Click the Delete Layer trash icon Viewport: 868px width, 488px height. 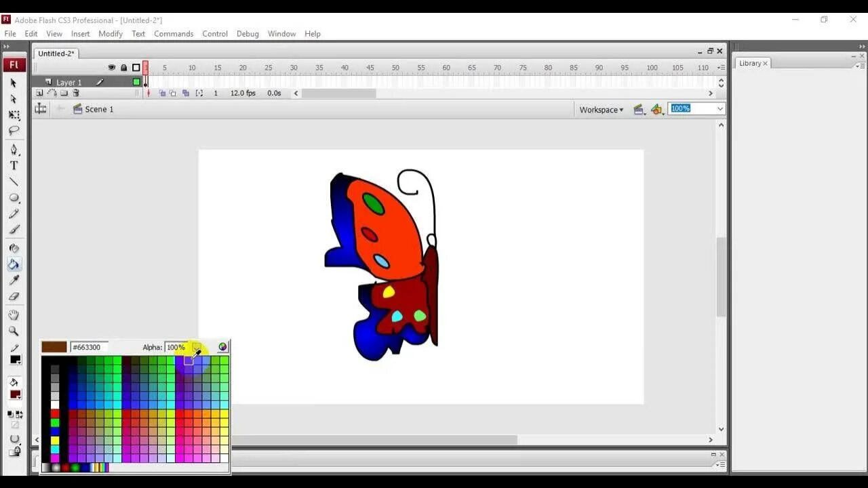point(76,93)
